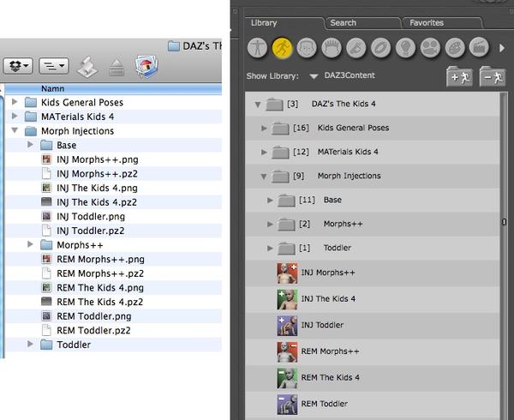514x420 pixels.
Task: Select the REM Toddler pose thumbnail
Action: pos(288,404)
